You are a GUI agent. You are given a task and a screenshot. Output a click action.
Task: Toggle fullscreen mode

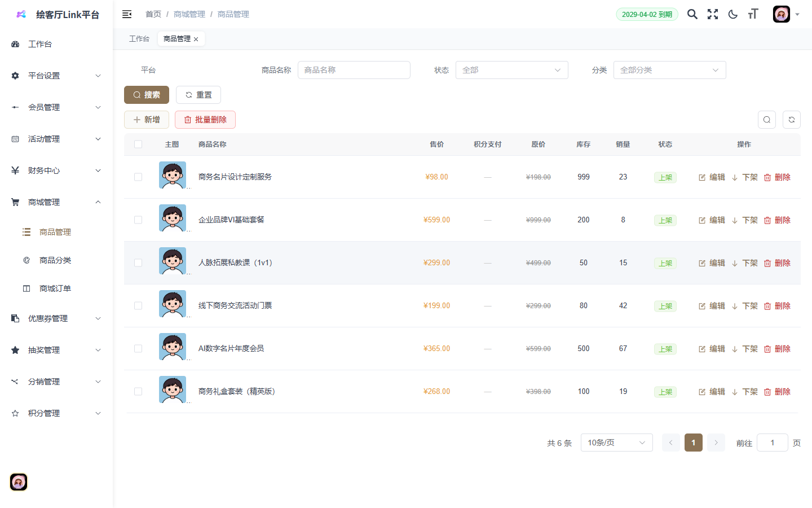click(712, 14)
